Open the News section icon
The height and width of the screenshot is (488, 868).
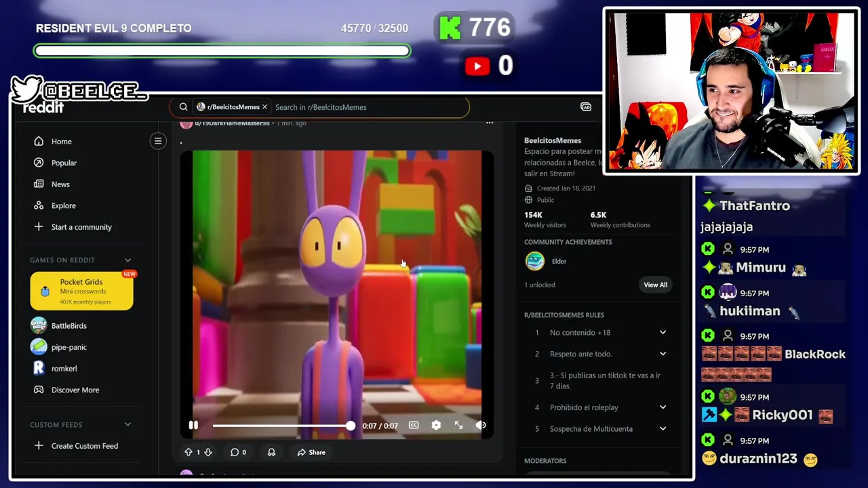tap(39, 184)
